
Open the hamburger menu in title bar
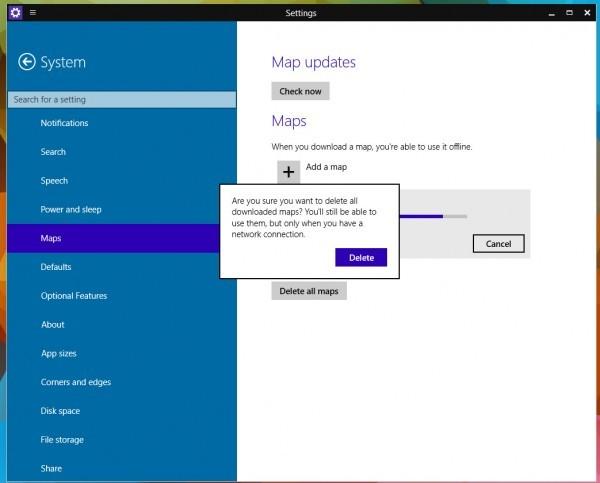click(33, 12)
